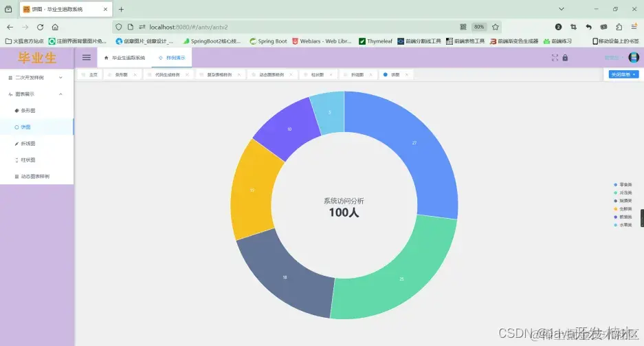The image size is (644, 346).
Task: Reload the current page
Action: (x=41, y=27)
